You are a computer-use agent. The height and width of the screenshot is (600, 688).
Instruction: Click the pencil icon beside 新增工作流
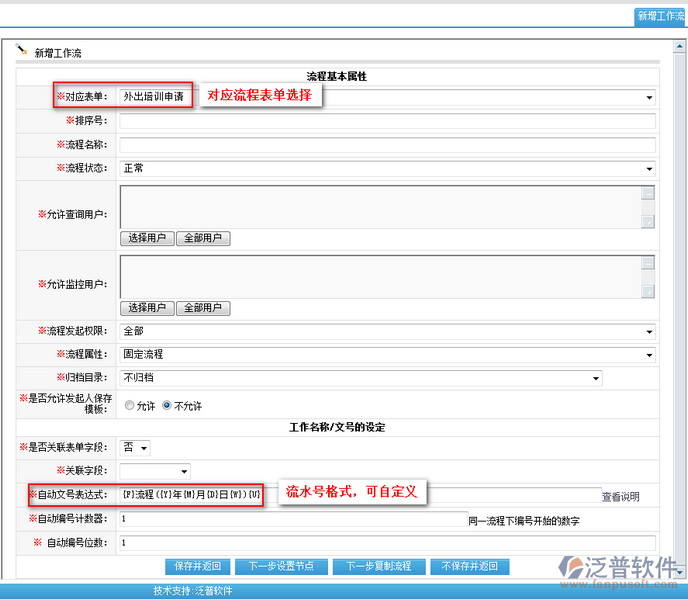click(22, 51)
